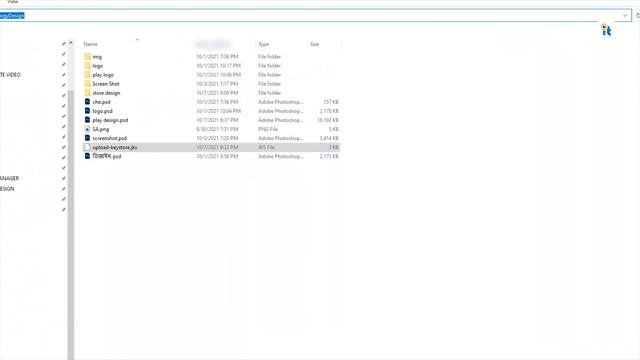Click the 'File folder' type of img
The height and width of the screenshot is (360, 640).
(269, 57)
